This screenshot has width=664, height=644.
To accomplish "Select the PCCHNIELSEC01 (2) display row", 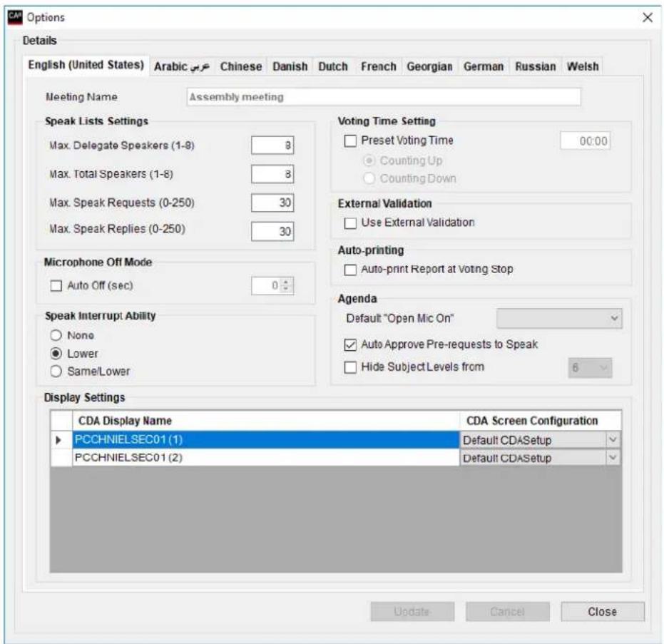I will (x=266, y=458).
